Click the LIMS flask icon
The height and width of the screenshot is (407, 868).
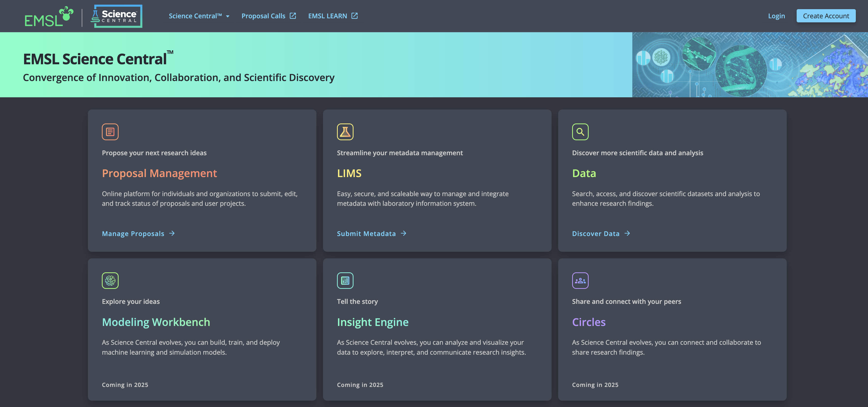345,132
